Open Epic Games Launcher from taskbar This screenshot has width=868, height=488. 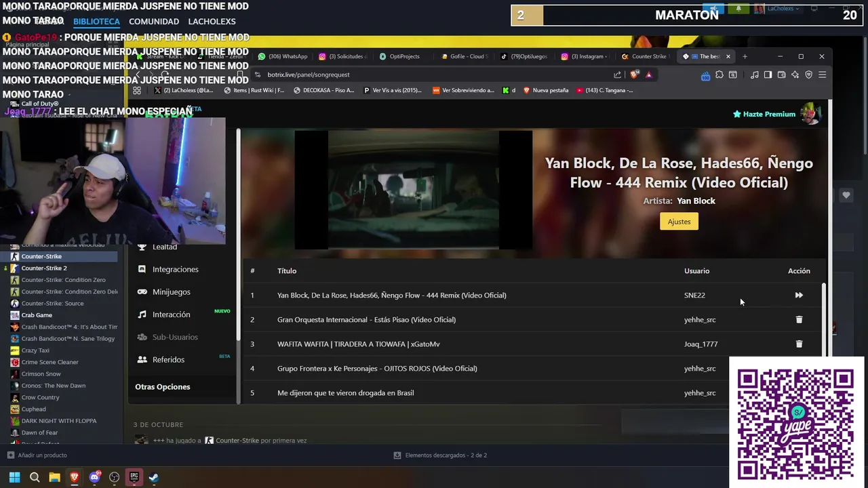coord(134,477)
